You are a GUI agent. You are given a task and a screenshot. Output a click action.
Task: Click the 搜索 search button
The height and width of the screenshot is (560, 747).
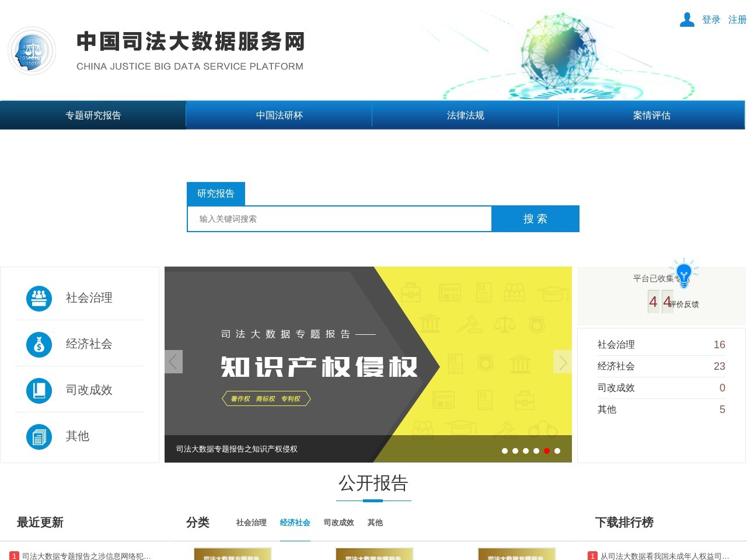click(535, 219)
